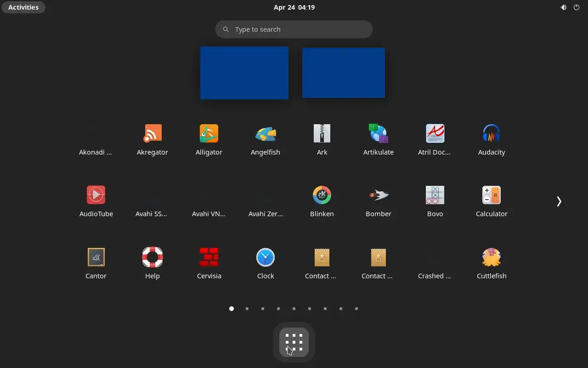The width and height of the screenshot is (588, 368).
Task: Go to next app page arrow
Action: 559,201
